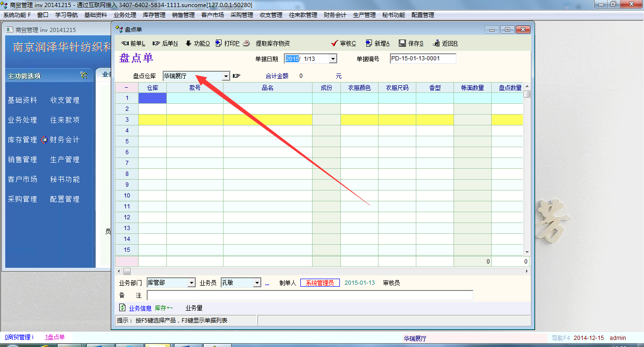Open the 功能 function arrow icon

coord(189,43)
